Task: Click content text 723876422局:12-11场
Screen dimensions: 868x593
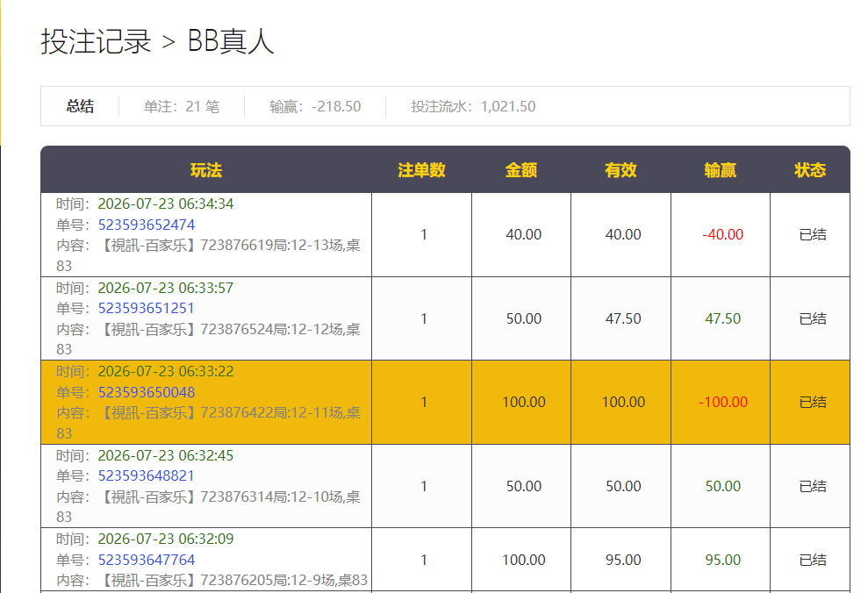Action: pyautogui.click(x=272, y=412)
